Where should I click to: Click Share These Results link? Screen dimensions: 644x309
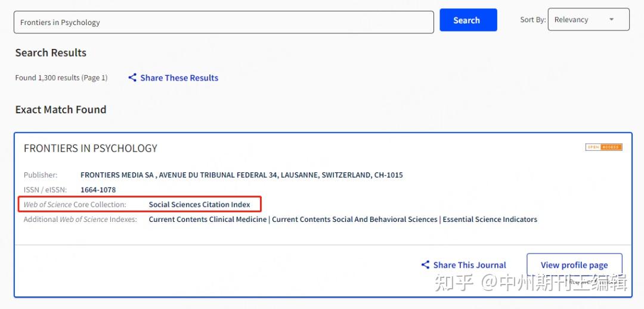click(x=179, y=78)
